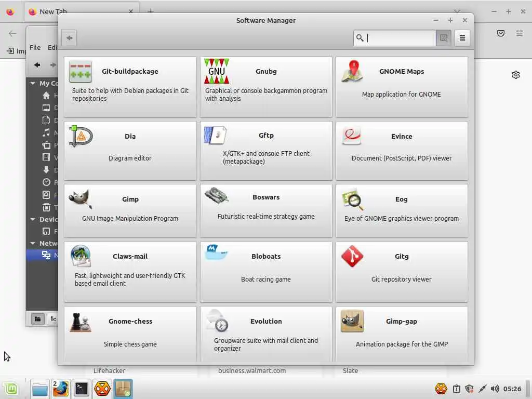This screenshot has height=399, width=532.
Task: Select the GNOME Maps pin icon
Action: 352,71
